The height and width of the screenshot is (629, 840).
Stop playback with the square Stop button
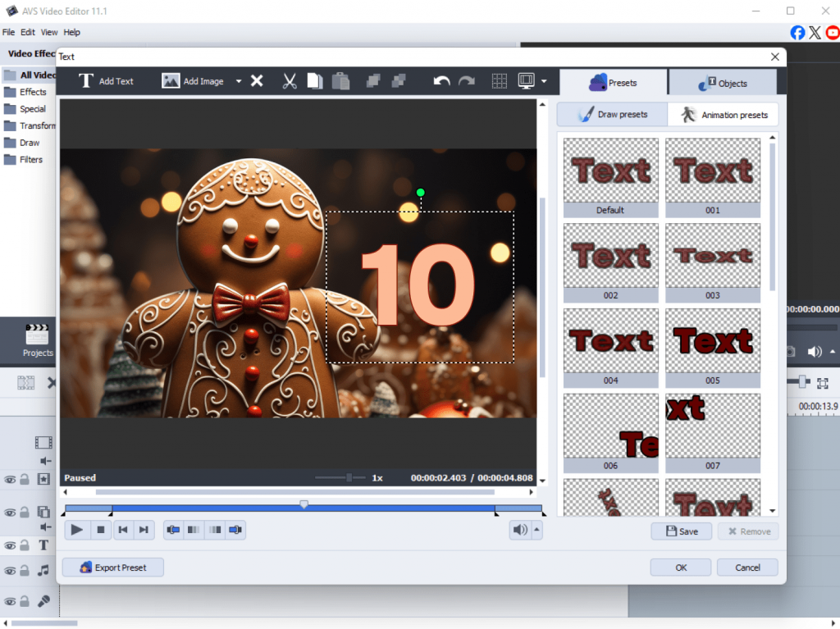coord(101,530)
